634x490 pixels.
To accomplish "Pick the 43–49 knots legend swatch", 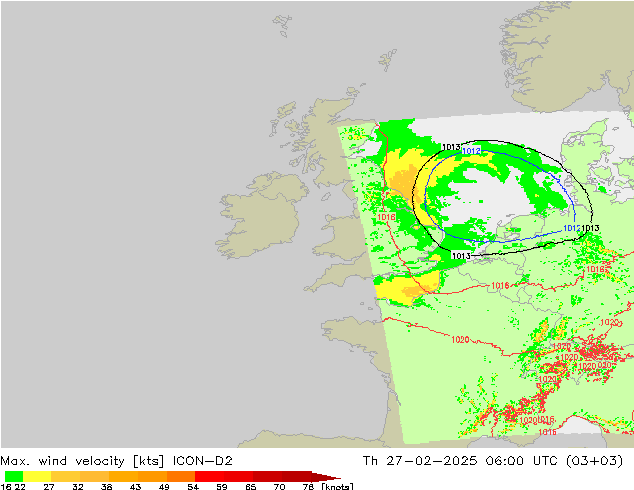I will pos(152,476).
